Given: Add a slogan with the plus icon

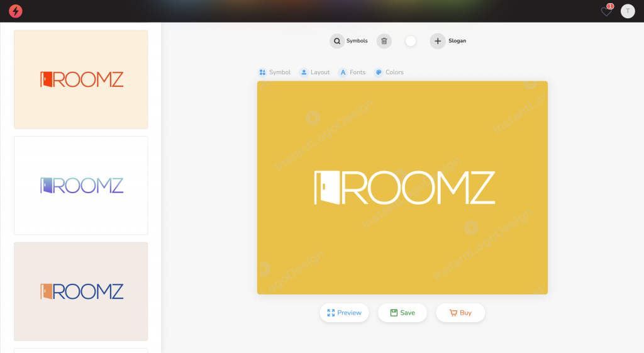Looking at the screenshot, I should 438,41.
